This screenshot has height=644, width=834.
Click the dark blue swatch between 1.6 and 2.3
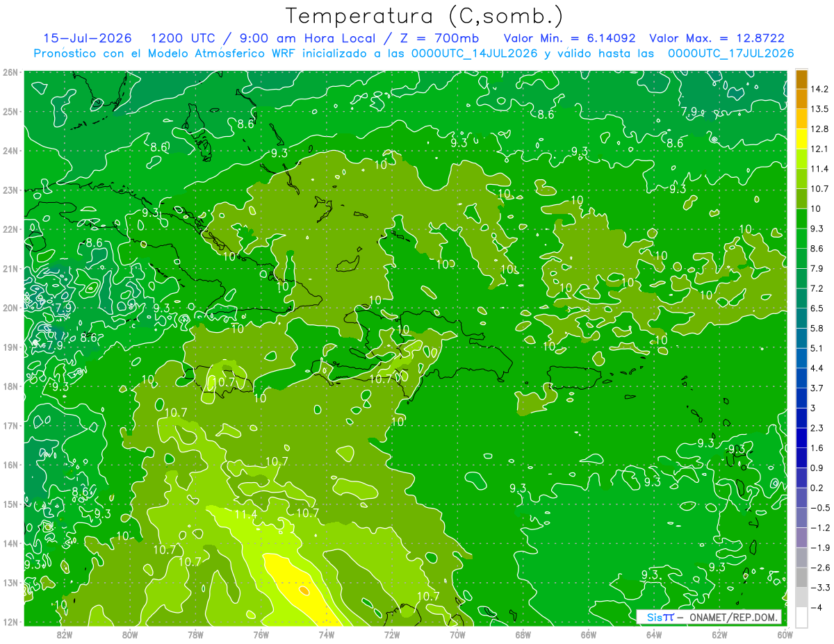pos(801,438)
